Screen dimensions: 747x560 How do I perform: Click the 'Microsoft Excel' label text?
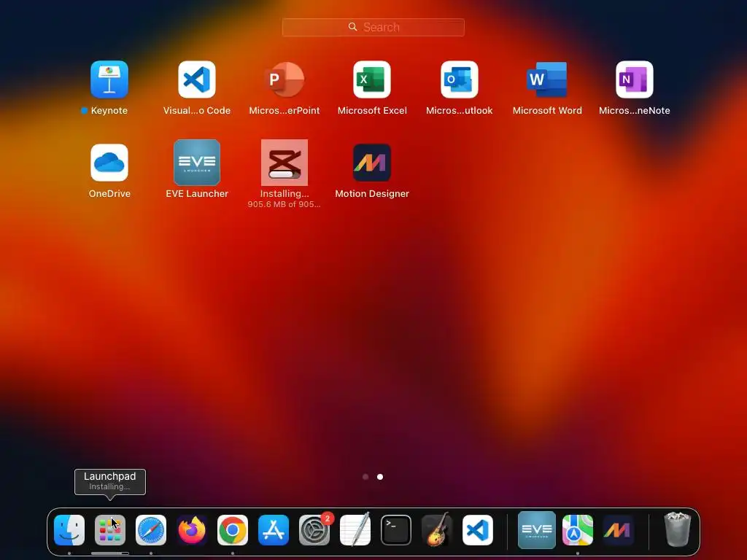(372, 111)
